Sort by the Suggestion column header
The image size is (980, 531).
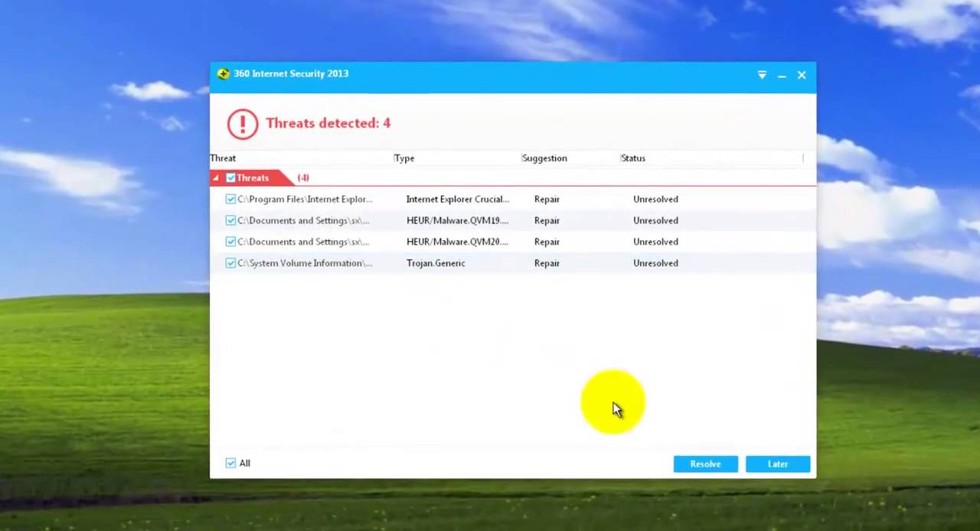pos(544,158)
